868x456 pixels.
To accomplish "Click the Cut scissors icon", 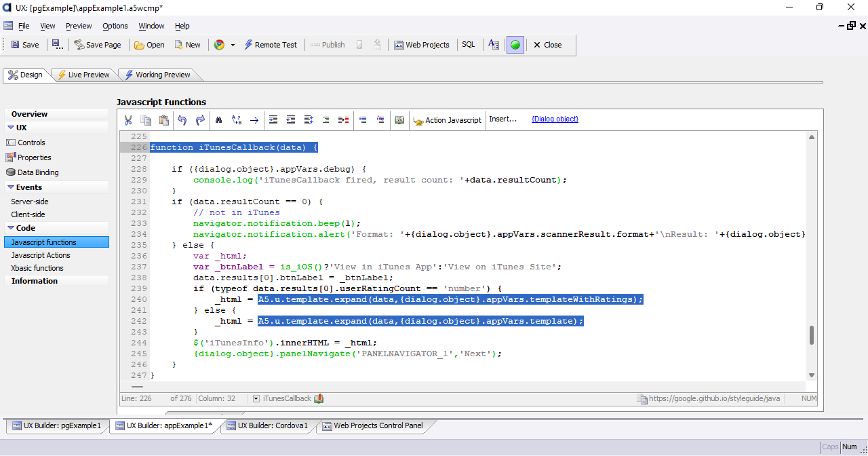I will pyautogui.click(x=127, y=119).
